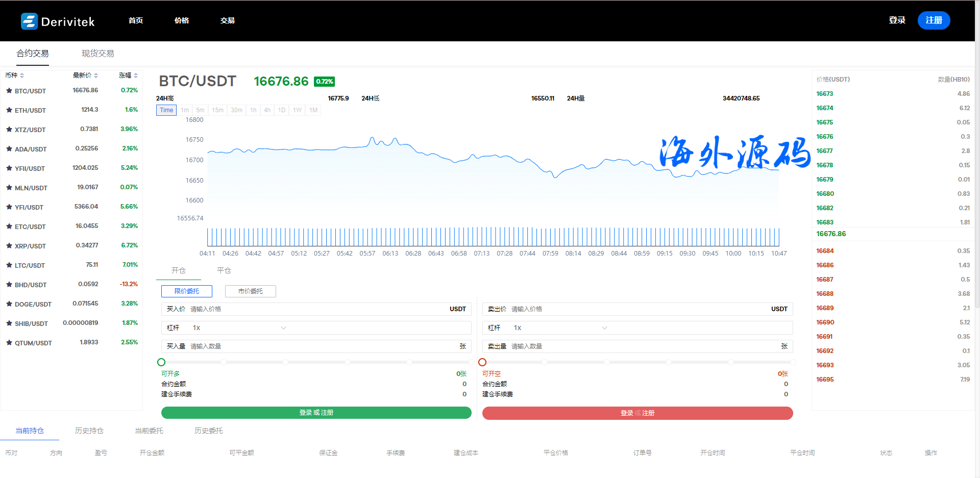
Task: Sort coins by 币种 sort arrows
Action: click(22, 76)
